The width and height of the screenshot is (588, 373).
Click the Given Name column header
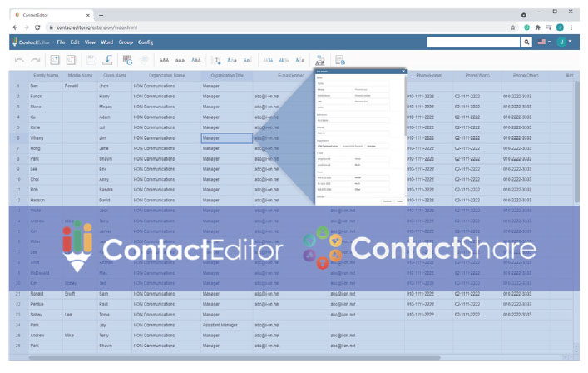[x=115, y=76]
